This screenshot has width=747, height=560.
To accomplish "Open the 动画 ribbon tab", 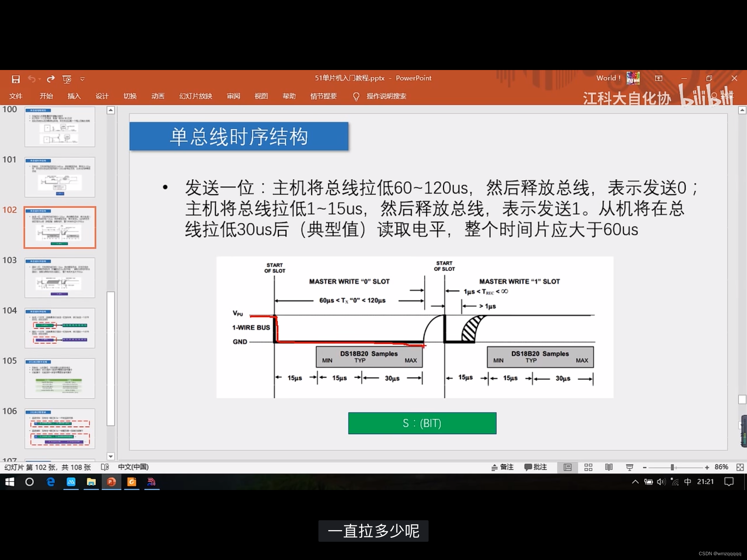I will tap(158, 96).
